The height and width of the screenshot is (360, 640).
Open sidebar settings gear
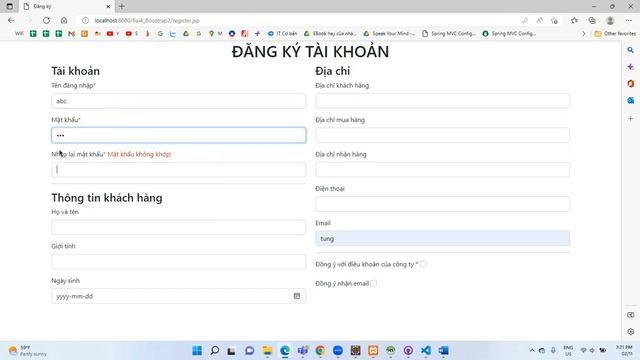point(631,331)
